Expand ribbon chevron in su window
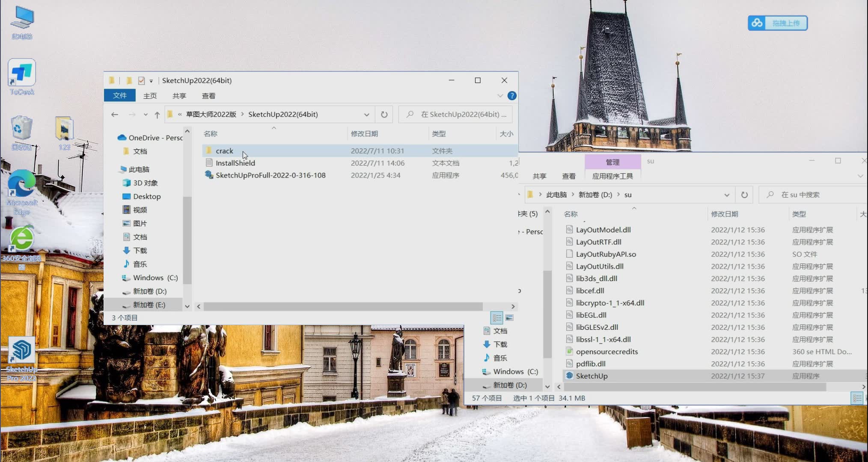This screenshot has width=868, height=462. tap(860, 176)
